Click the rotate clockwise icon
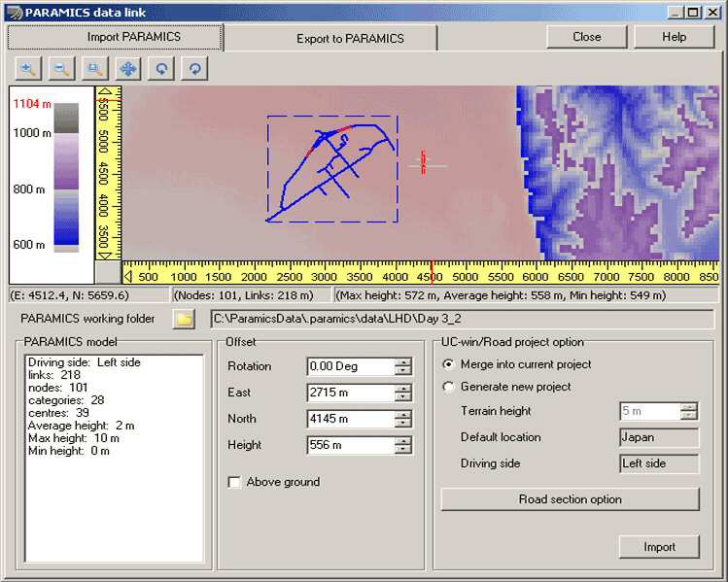 pyautogui.click(x=193, y=69)
